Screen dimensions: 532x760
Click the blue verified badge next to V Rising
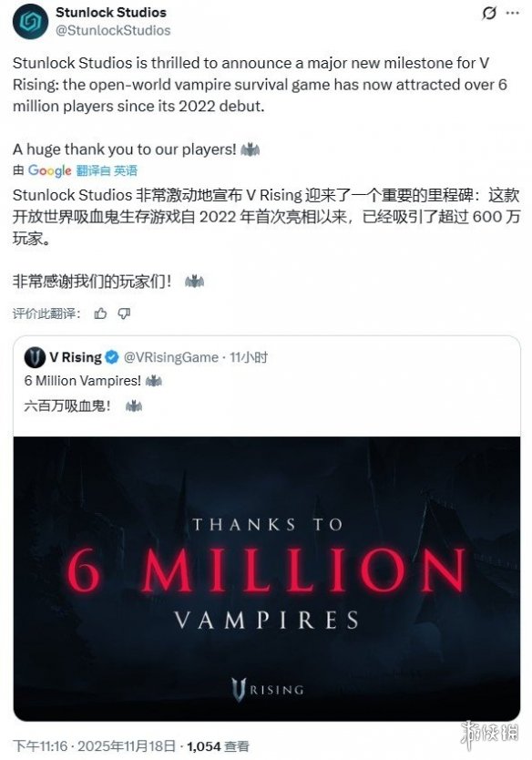pyautogui.click(x=112, y=357)
